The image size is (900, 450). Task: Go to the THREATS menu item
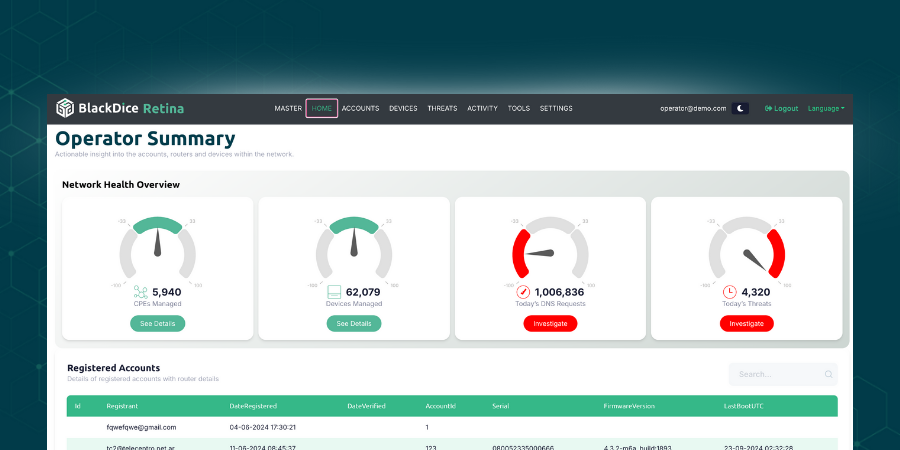[442, 108]
